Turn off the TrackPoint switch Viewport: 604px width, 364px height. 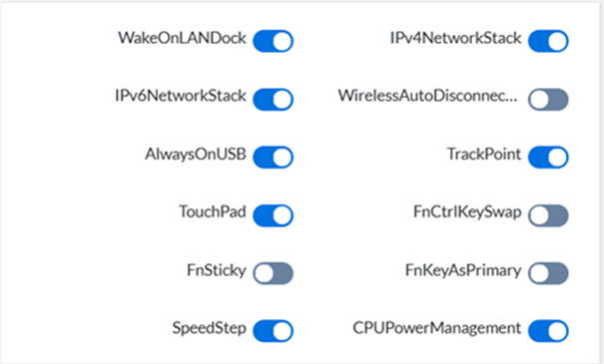pos(548,157)
